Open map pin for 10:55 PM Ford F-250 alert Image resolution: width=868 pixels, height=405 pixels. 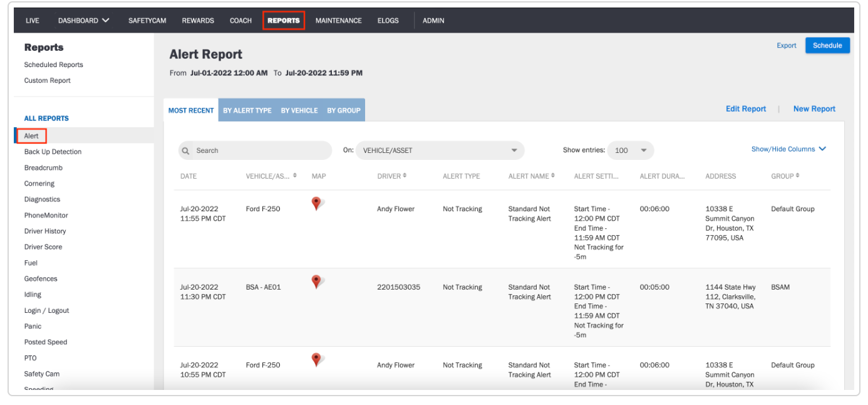(316, 359)
